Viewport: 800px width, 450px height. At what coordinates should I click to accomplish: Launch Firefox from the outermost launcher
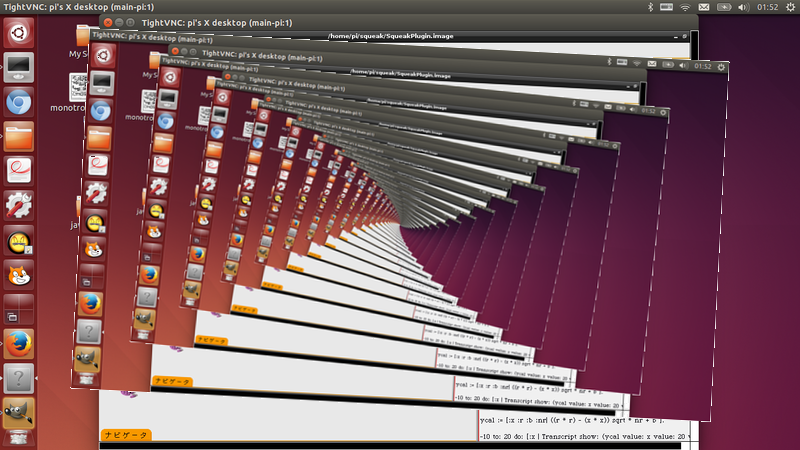click(19, 344)
